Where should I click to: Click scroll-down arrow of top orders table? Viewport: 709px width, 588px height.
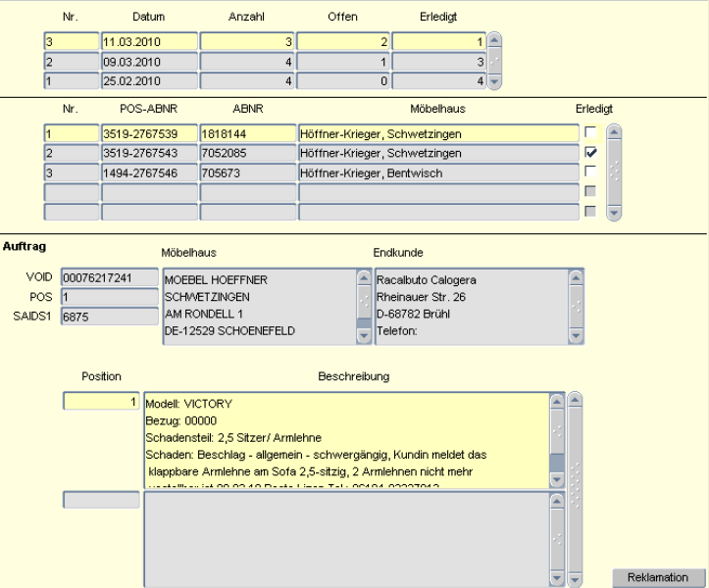tap(495, 81)
